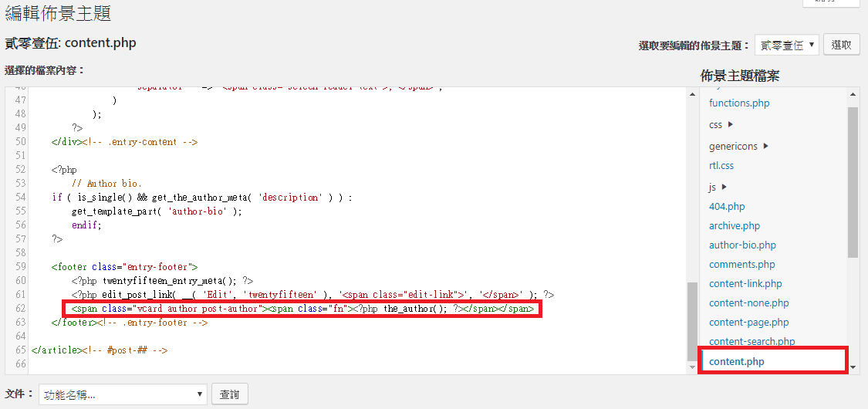Open comments.php template file
The height and width of the screenshot is (409, 868).
click(742, 265)
